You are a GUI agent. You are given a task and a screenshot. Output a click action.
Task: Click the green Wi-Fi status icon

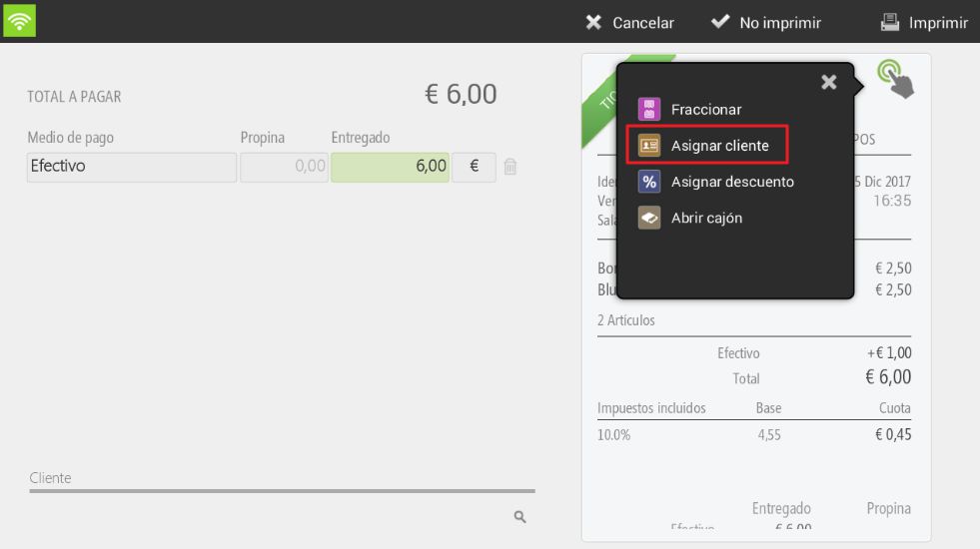pyautogui.click(x=19, y=21)
